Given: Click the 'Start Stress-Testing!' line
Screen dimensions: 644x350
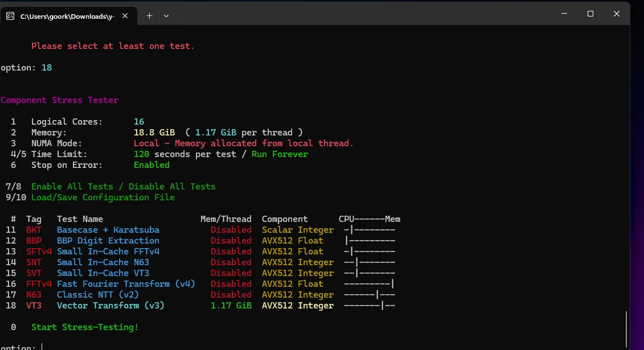Looking at the screenshot, I should click(85, 327).
